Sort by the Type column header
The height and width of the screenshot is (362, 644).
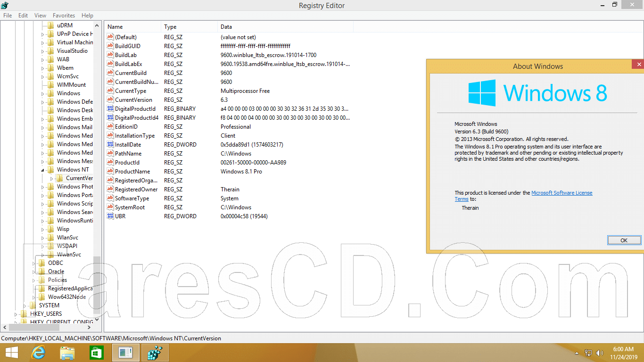(190, 27)
